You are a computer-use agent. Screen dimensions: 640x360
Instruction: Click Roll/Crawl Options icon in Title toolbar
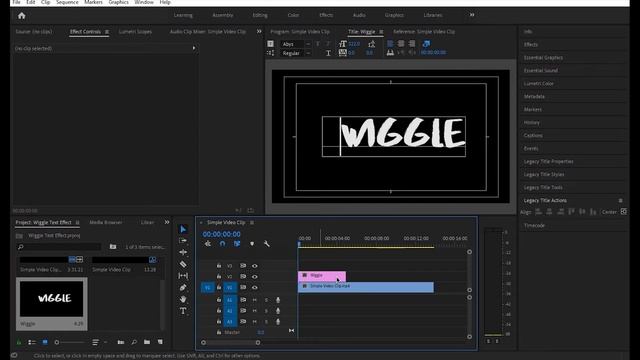[271, 53]
